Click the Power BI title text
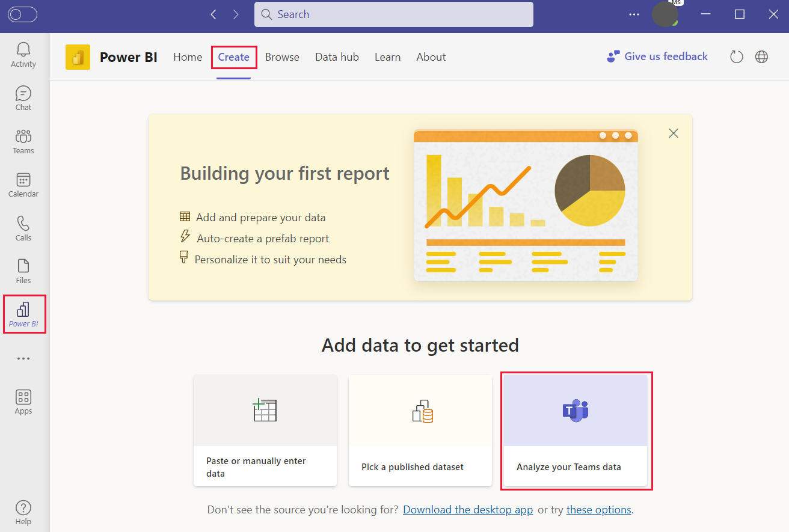The width and height of the screenshot is (789, 532). tap(129, 57)
